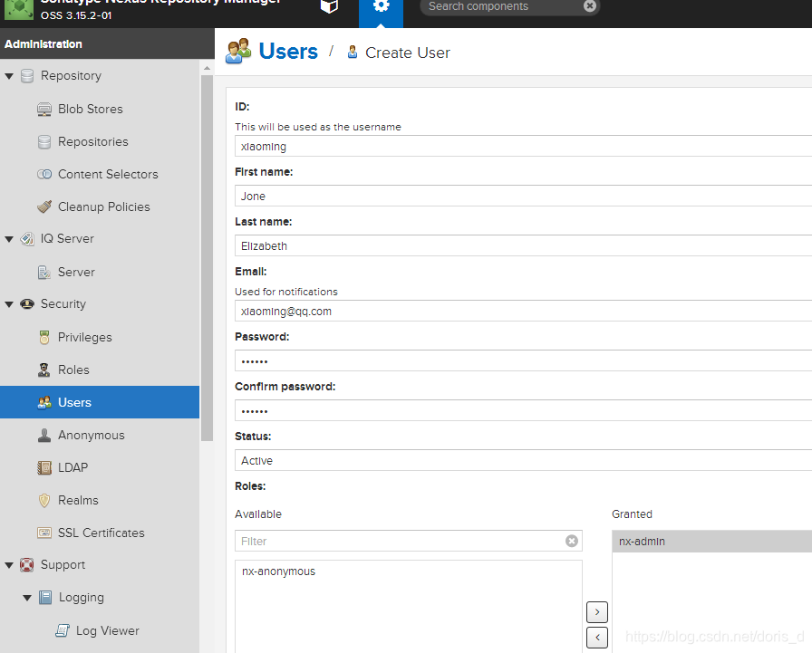Select nx-admin in Granted roles
This screenshot has width=812, height=653.
pyautogui.click(x=712, y=542)
